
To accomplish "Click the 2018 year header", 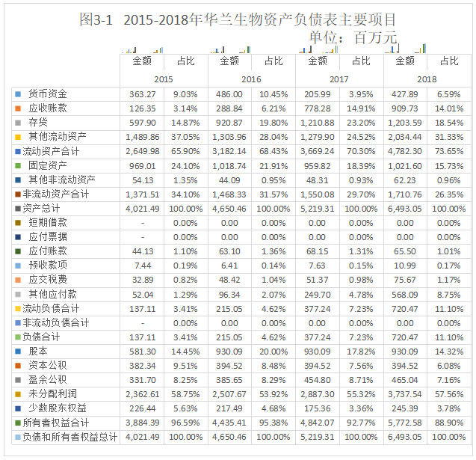I will tap(427, 79).
